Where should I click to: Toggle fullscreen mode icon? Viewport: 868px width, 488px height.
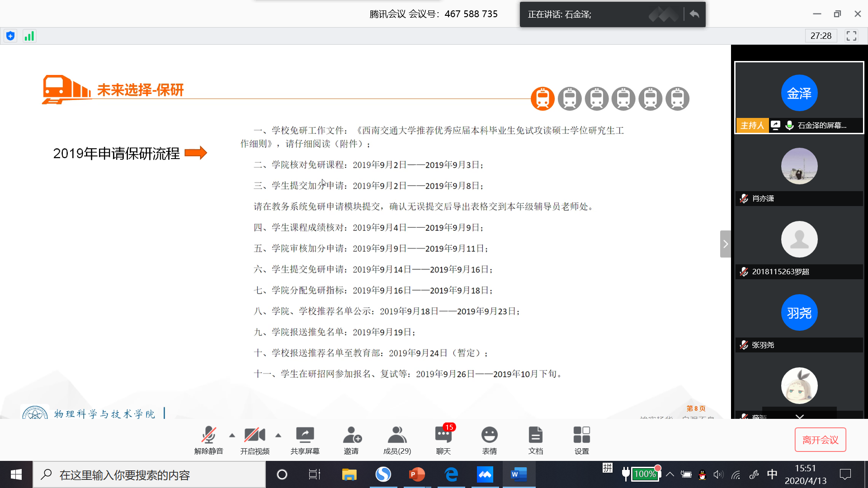(x=851, y=36)
